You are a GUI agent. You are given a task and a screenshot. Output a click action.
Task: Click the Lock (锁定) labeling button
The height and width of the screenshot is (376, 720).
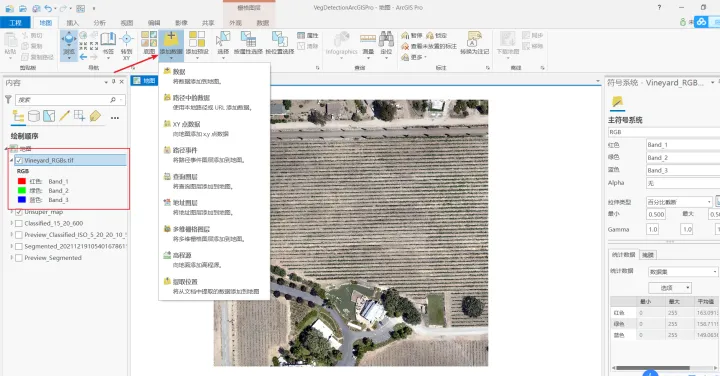point(436,35)
